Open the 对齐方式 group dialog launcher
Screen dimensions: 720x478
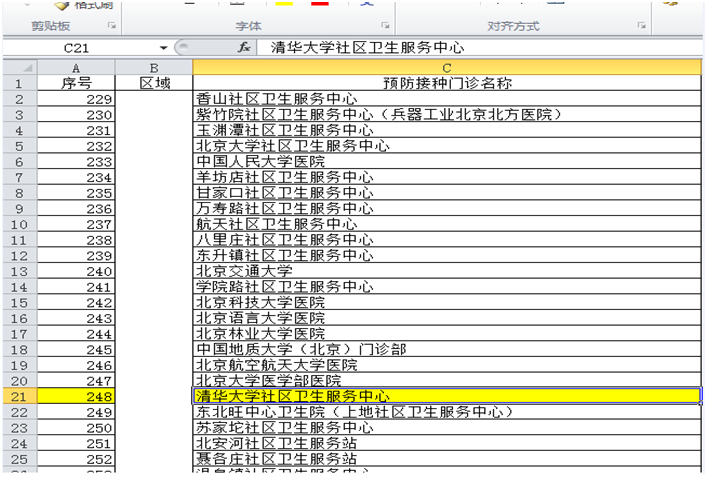(x=642, y=26)
